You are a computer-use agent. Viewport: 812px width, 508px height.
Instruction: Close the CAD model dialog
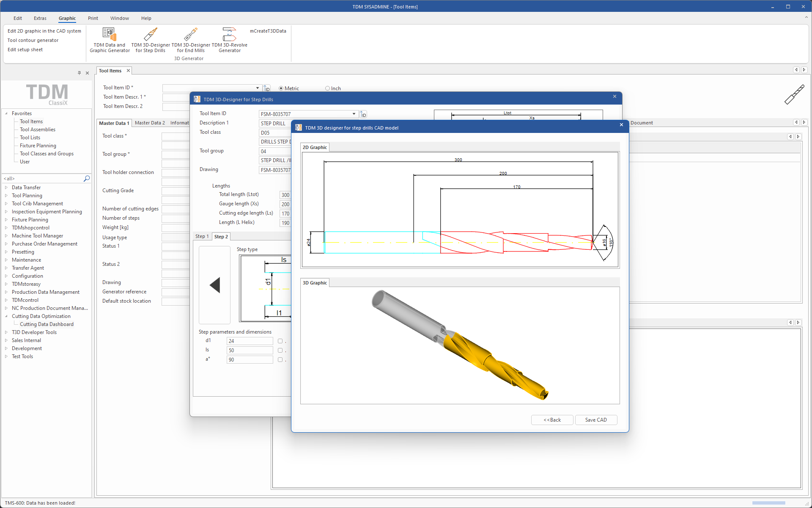coord(621,125)
